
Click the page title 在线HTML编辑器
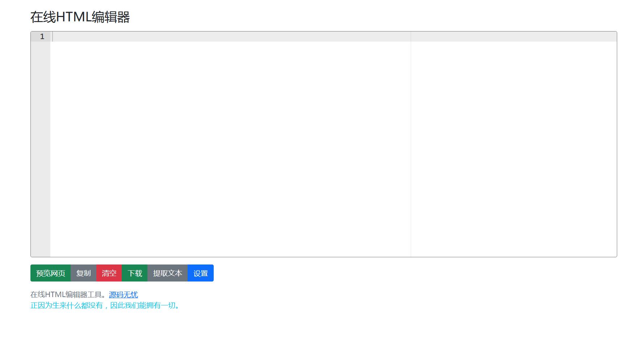click(x=81, y=16)
